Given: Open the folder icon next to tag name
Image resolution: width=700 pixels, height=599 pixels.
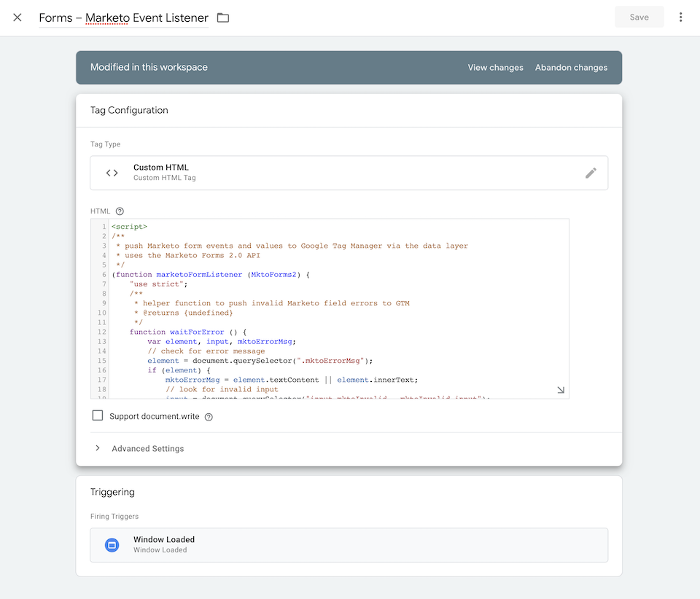Looking at the screenshot, I should (x=223, y=17).
